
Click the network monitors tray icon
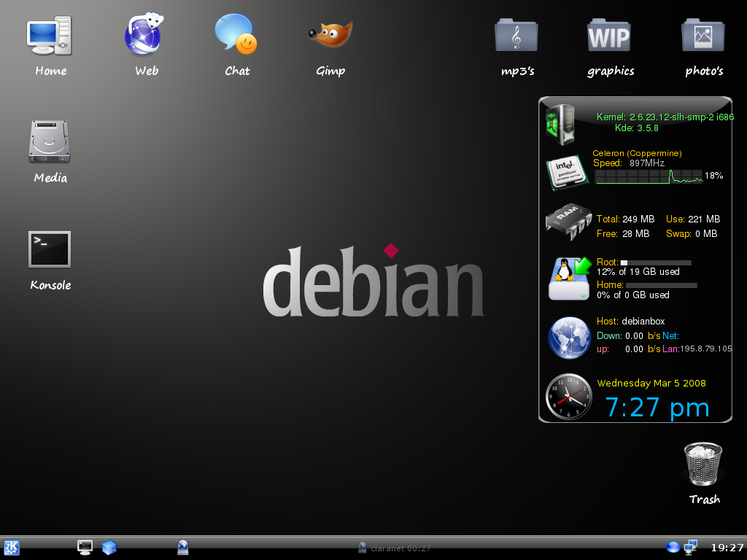[x=690, y=547]
